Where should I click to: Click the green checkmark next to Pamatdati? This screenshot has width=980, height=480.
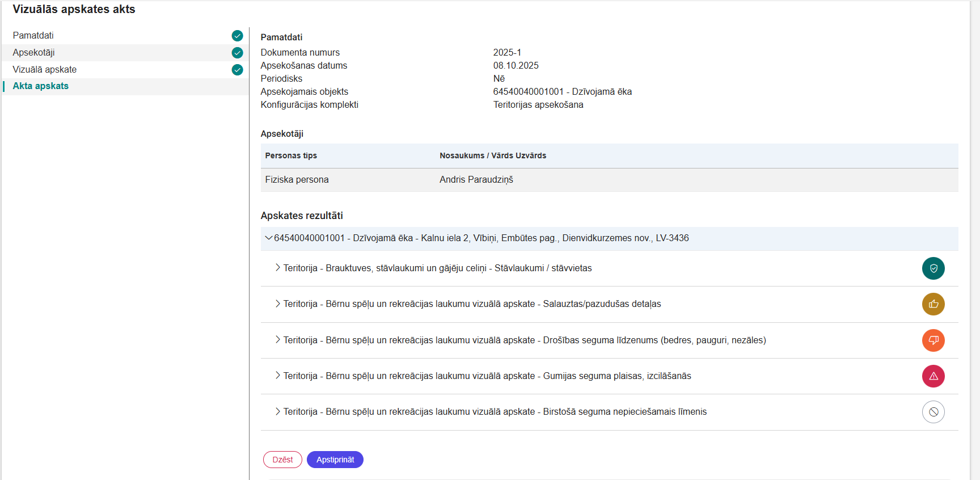237,36
